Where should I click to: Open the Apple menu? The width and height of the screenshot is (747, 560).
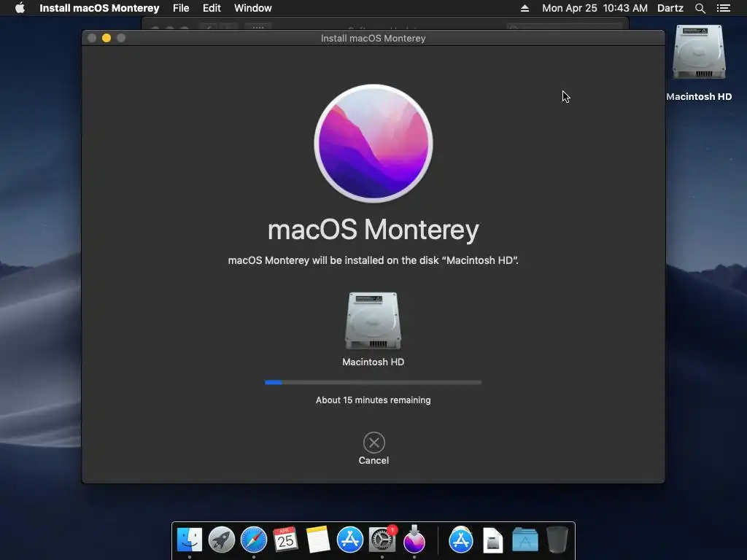[x=20, y=8]
